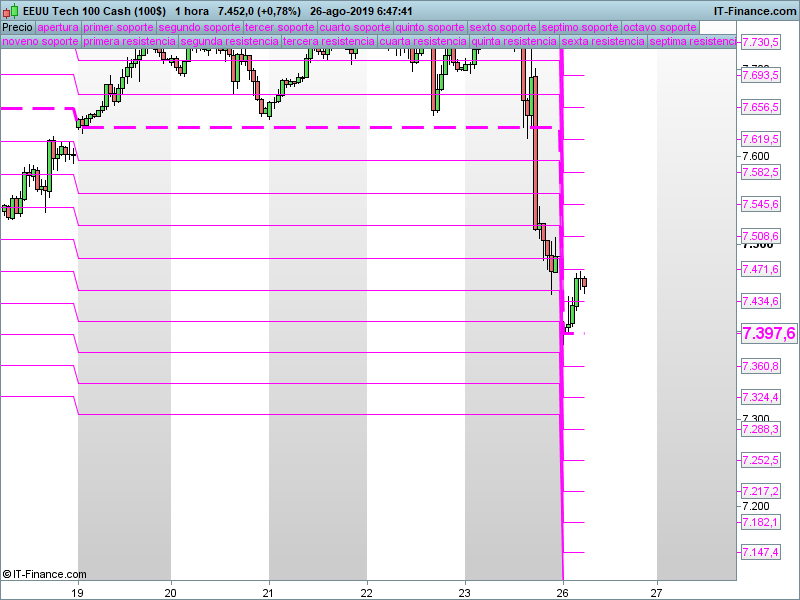Click the highlighted 7.397,6 price tag
This screenshot has height=600, width=800.
tap(768, 334)
